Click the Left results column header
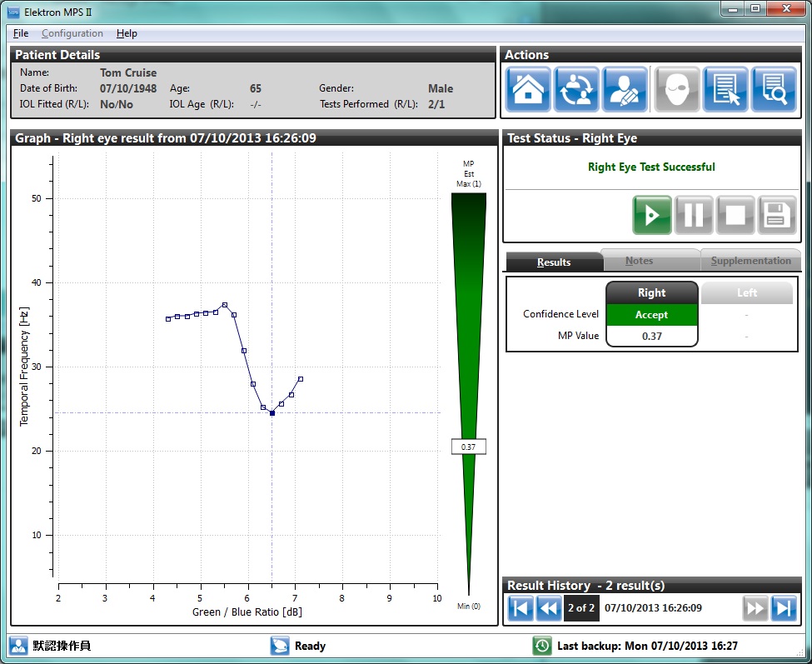 pos(746,292)
